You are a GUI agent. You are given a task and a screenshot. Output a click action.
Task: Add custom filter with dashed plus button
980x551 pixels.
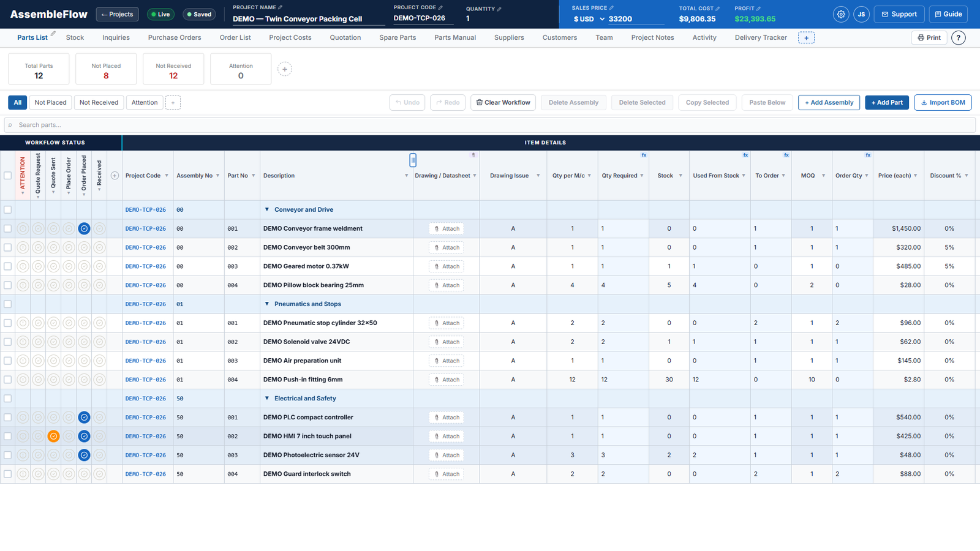[173, 103]
